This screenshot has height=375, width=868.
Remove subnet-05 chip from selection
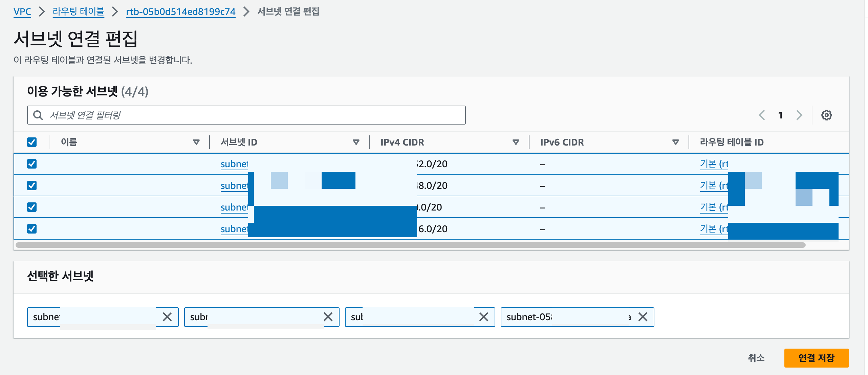[643, 317]
